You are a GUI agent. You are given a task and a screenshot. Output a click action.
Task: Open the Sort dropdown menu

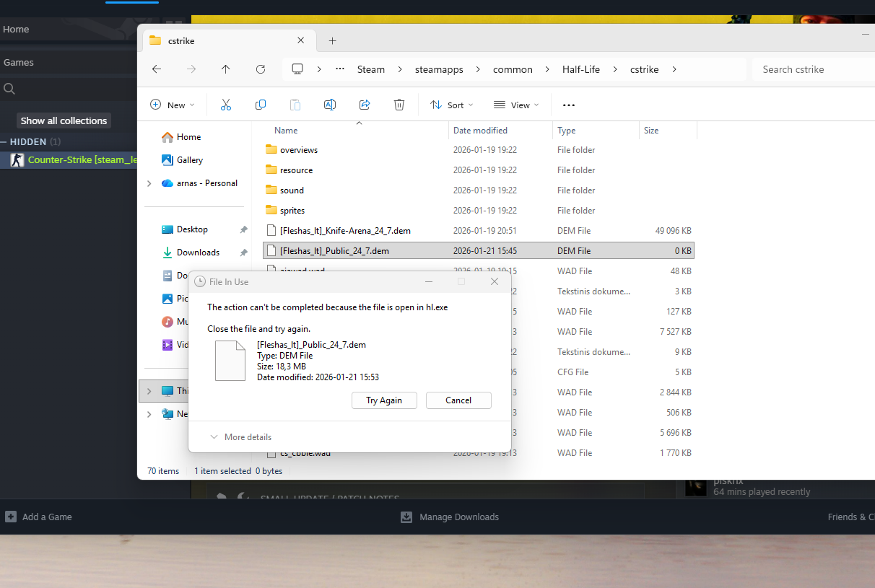click(x=452, y=105)
